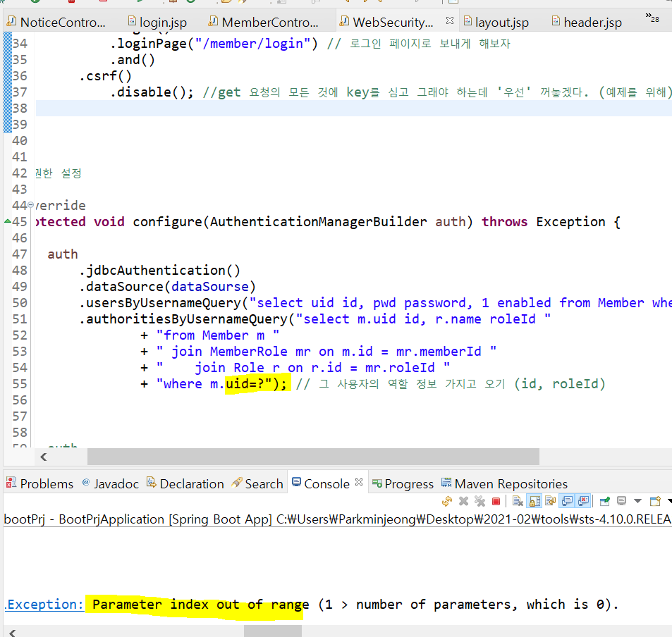Click the override marker on line 45

point(8,221)
